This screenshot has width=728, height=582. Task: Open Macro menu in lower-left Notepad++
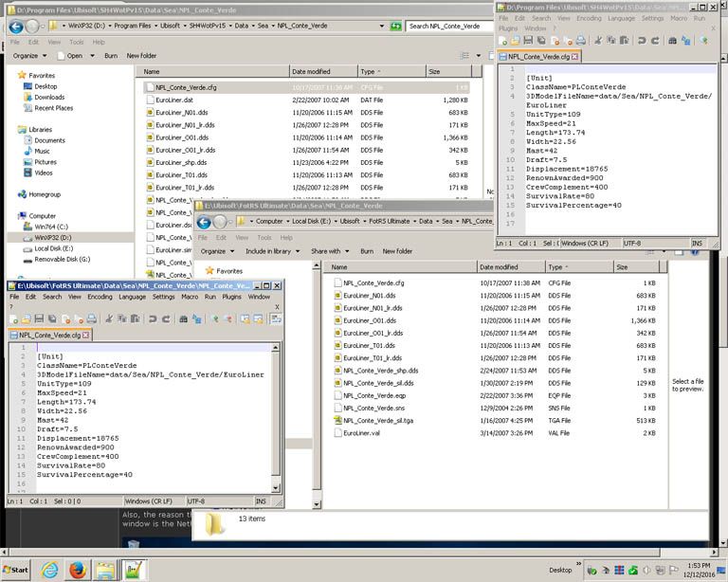pos(190,297)
